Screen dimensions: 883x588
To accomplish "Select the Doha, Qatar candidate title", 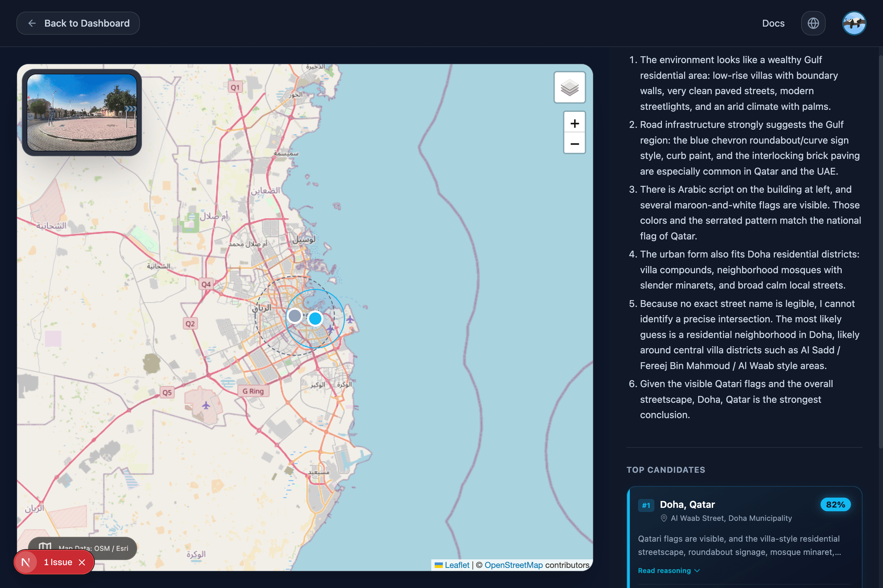I will tap(687, 504).
